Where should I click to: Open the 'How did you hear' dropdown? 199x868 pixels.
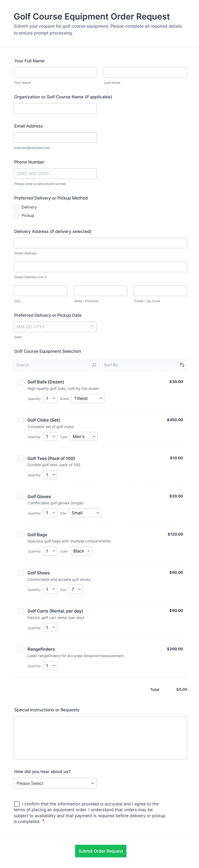click(x=55, y=783)
